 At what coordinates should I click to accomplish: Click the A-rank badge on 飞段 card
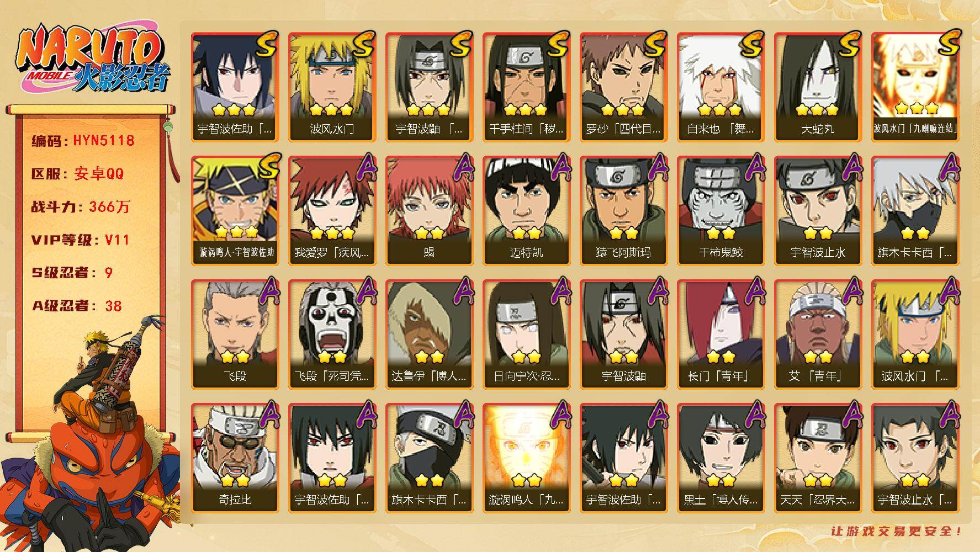coord(268,290)
